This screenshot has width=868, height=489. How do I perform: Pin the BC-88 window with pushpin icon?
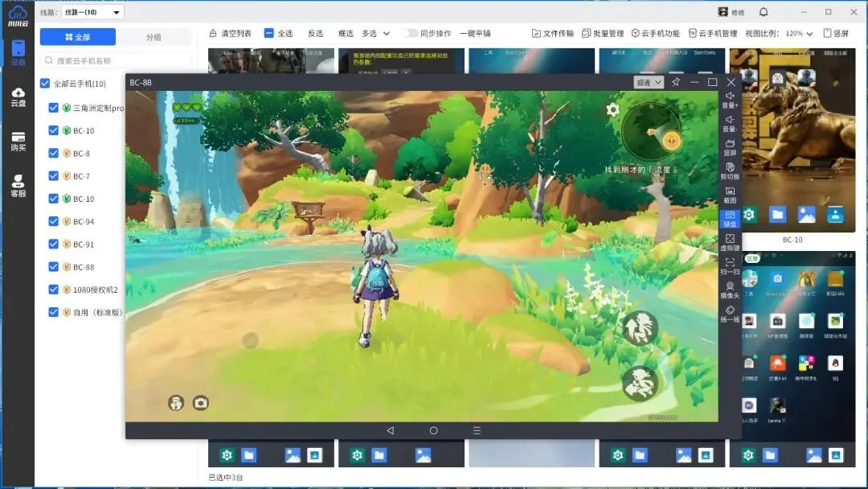pyautogui.click(x=676, y=82)
